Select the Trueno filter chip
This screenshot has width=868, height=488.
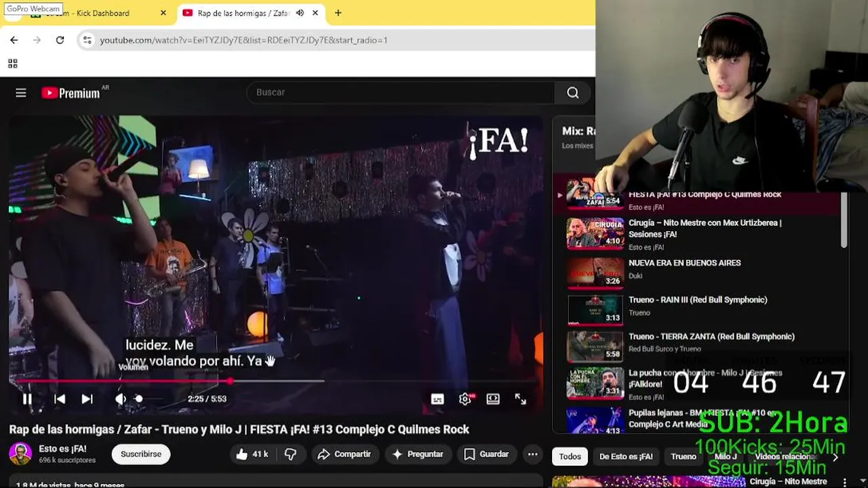(x=684, y=456)
